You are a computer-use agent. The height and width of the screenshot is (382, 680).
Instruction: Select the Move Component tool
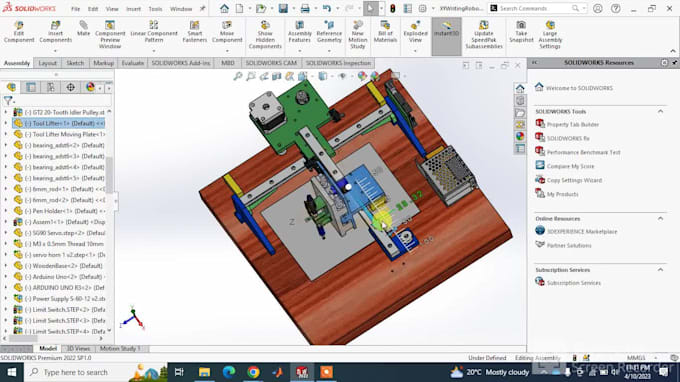click(x=227, y=32)
